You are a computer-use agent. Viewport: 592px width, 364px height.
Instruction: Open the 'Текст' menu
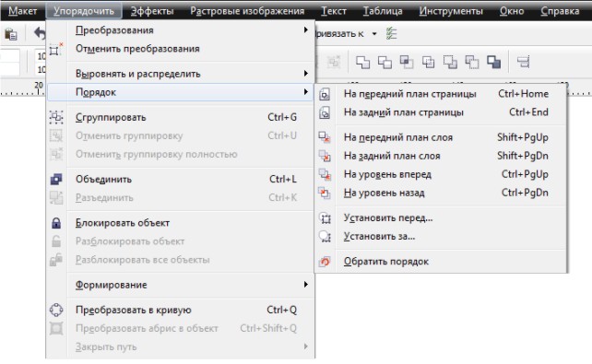(334, 11)
